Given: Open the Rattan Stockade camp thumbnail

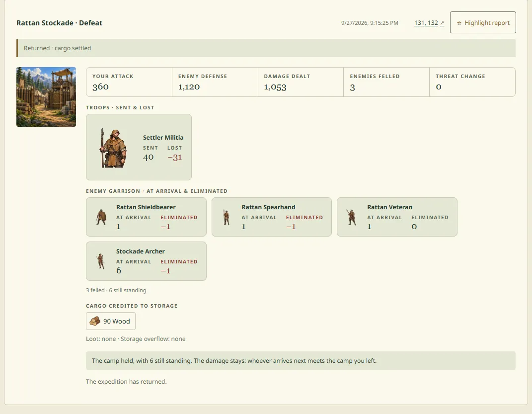Looking at the screenshot, I should coord(46,97).
